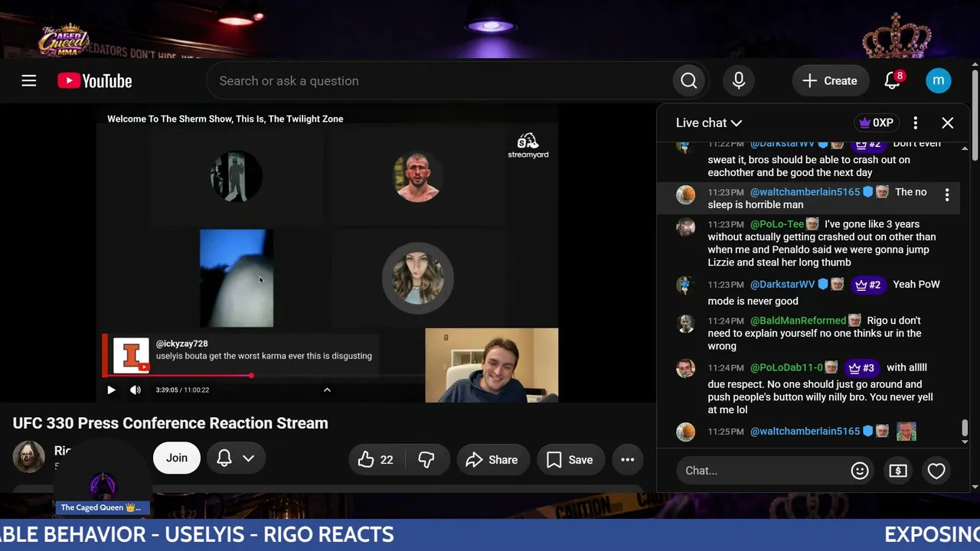Play the video
The width and height of the screenshot is (980, 551).
pyautogui.click(x=111, y=390)
